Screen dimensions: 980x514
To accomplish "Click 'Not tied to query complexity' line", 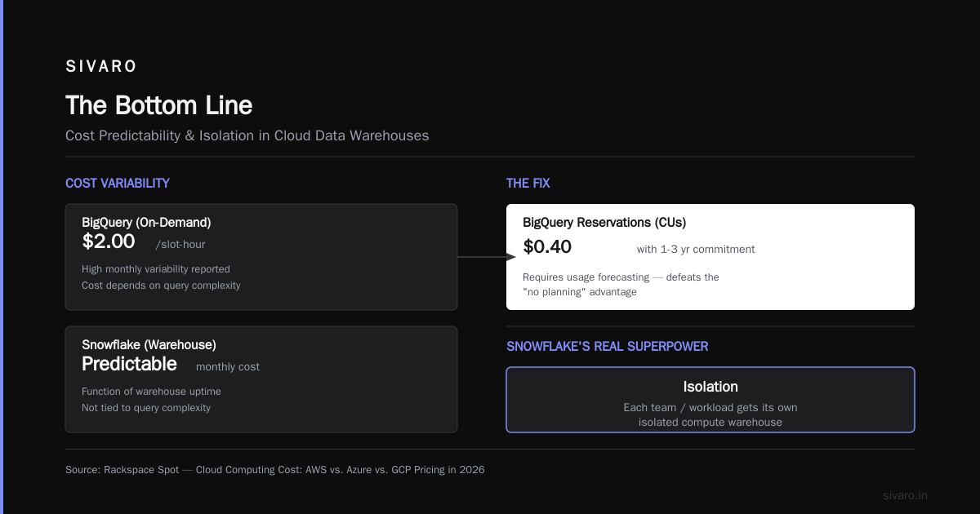I will tap(146, 407).
